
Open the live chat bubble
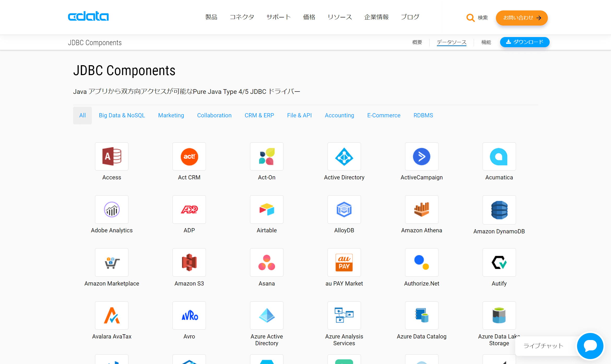pyautogui.click(x=590, y=346)
